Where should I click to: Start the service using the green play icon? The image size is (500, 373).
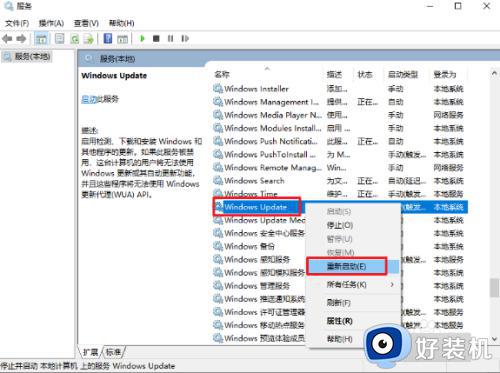[x=142, y=39]
